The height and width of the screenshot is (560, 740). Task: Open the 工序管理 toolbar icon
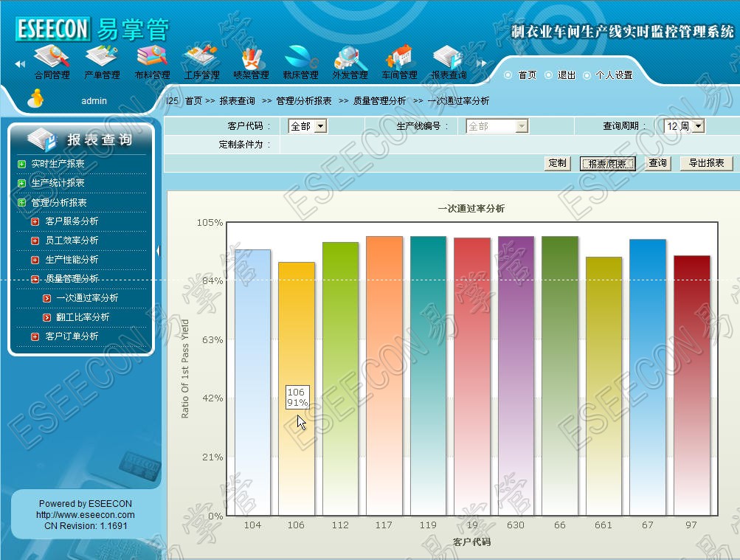tap(201, 57)
